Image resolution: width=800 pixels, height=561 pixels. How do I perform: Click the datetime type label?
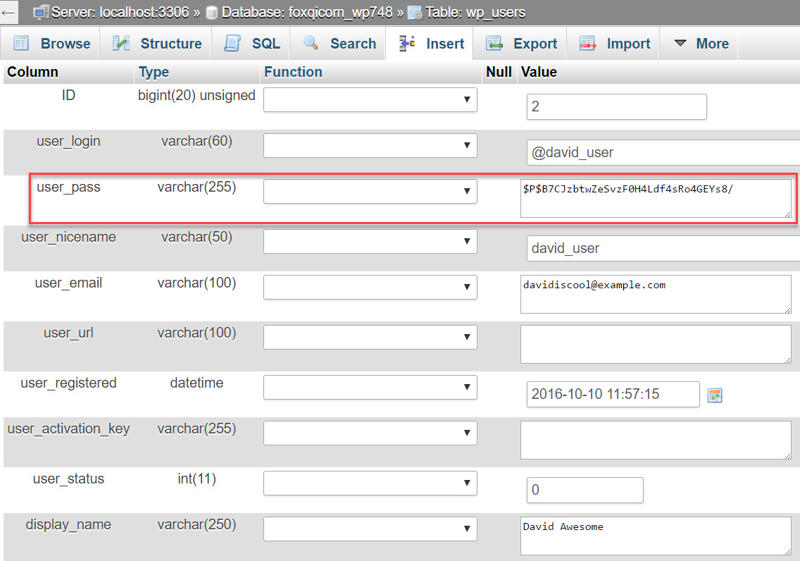pyautogui.click(x=196, y=383)
